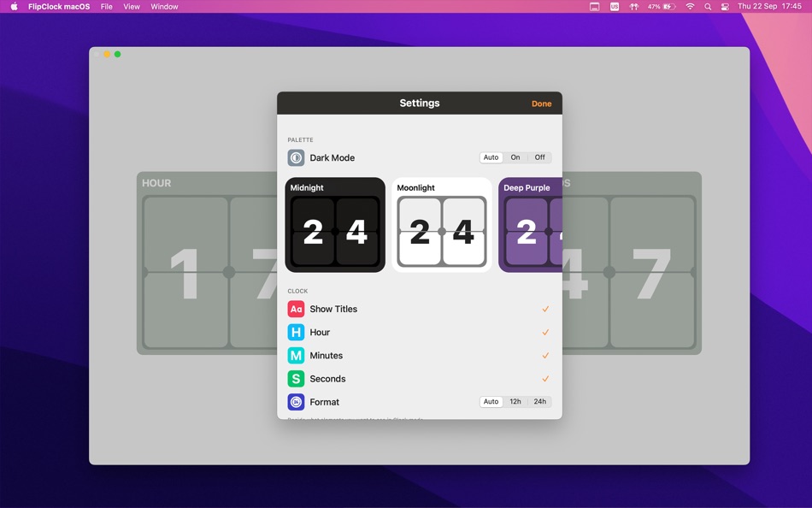This screenshot has height=508, width=812.
Task: Set Format to 24h
Action: pos(539,402)
